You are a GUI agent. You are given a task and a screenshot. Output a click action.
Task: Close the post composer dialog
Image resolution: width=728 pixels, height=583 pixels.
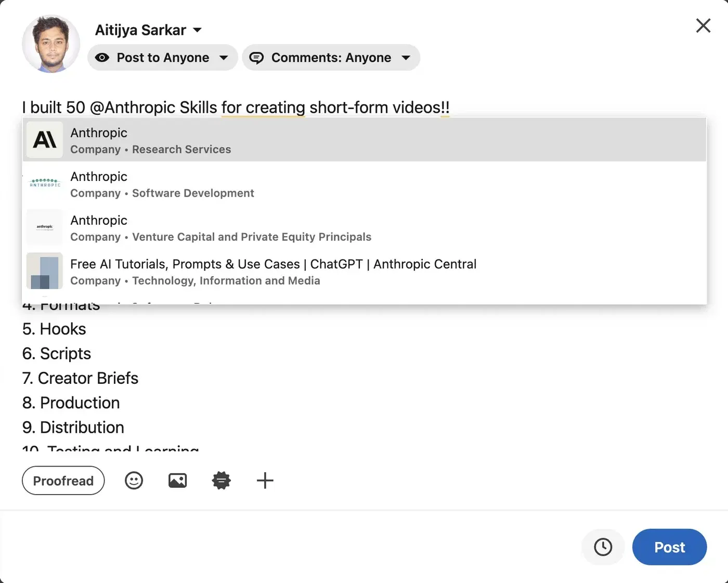pyautogui.click(x=703, y=25)
